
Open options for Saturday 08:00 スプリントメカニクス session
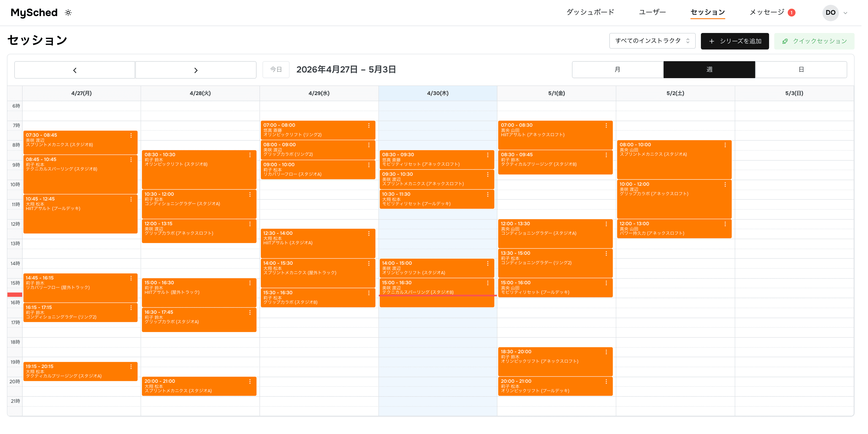click(725, 145)
